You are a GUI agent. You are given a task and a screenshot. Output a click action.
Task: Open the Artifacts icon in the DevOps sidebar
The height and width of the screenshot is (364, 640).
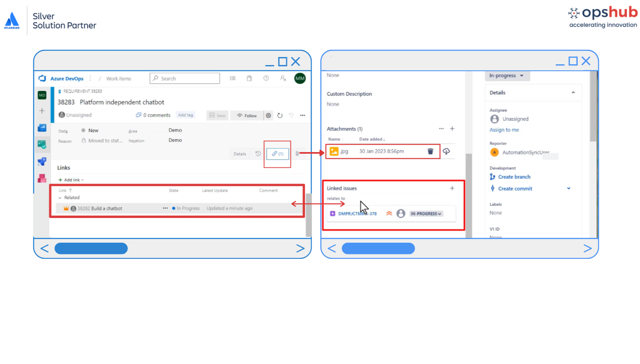click(x=42, y=178)
